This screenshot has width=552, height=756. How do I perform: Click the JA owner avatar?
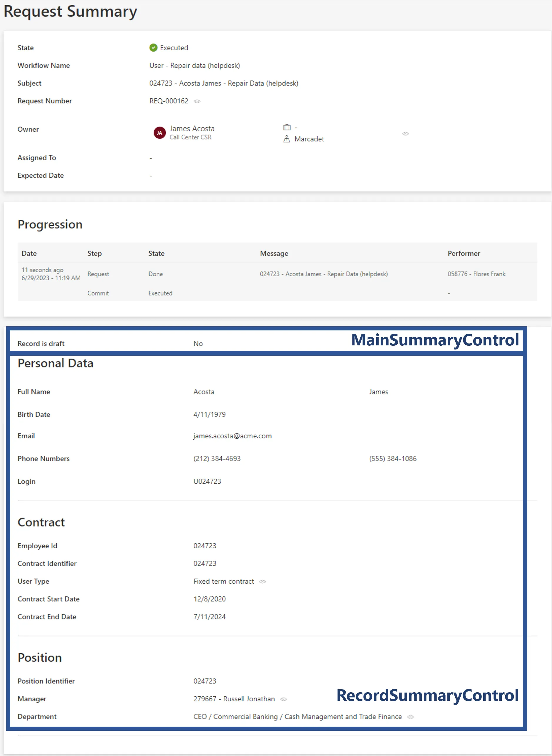pyautogui.click(x=159, y=133)
